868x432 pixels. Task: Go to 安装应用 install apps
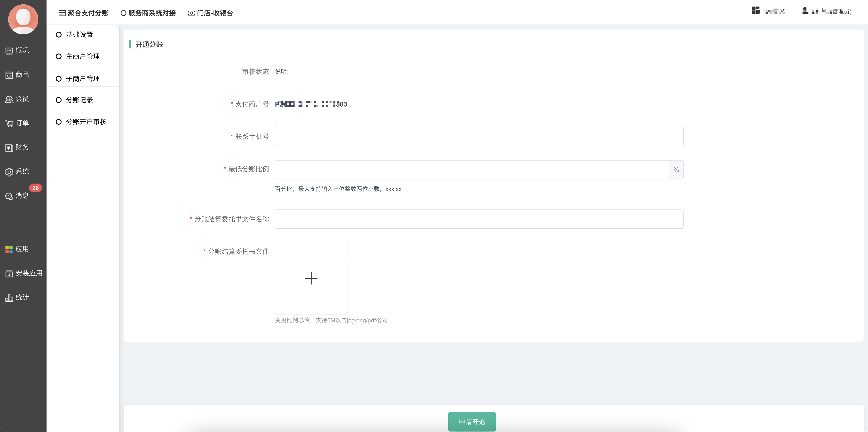24,273
